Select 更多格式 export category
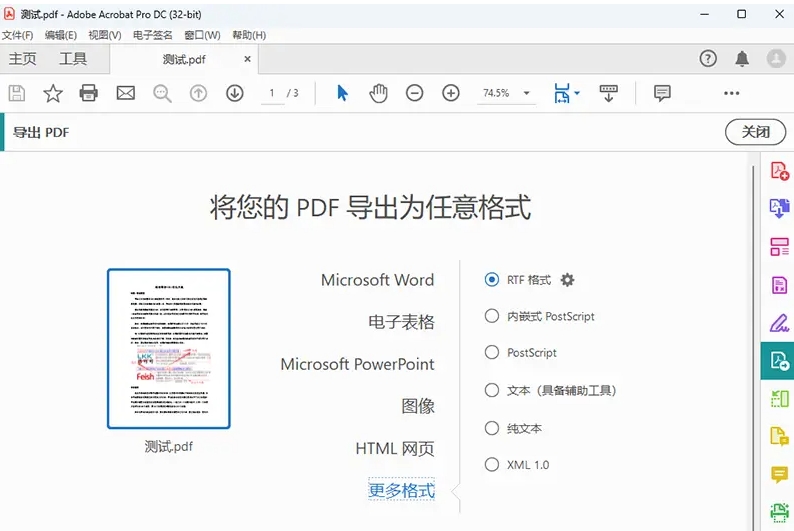The height and width of the screenshot is (531, 794). pos(401,490)
